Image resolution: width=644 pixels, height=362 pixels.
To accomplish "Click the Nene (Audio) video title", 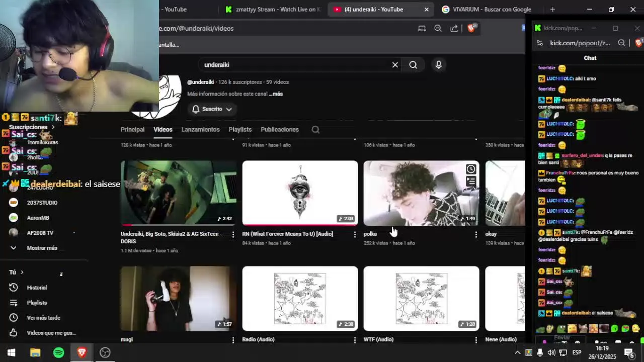I will (x=501, y=340).
